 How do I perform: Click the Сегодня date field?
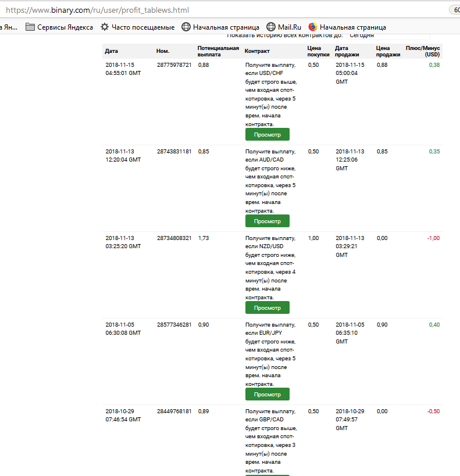point(362,35)
